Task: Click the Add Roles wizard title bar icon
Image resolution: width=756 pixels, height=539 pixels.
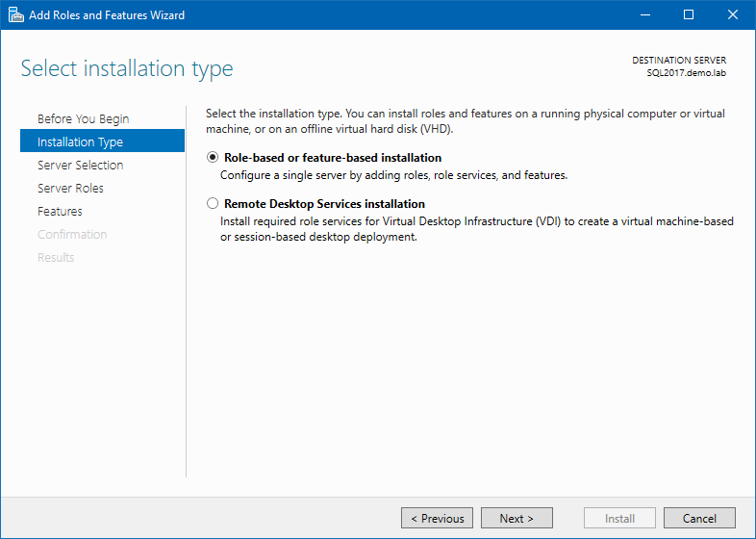Action: [x=15, y=14]
